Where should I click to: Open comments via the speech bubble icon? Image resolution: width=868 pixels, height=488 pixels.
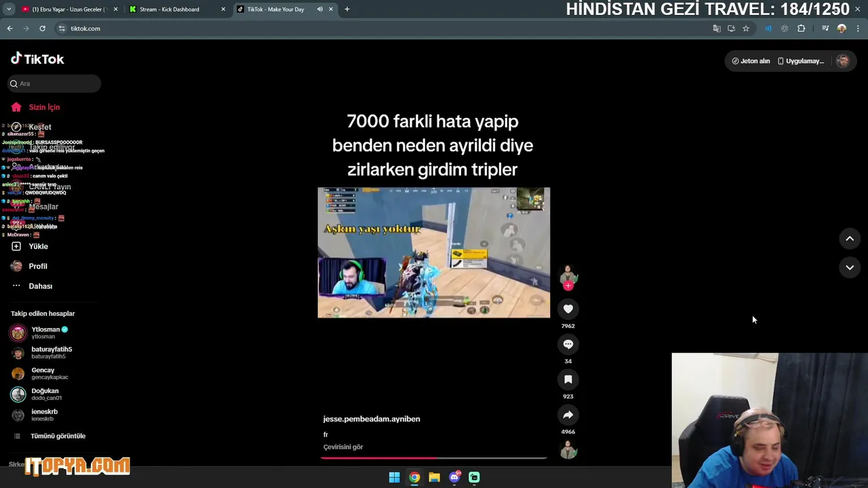pos(568,344)
